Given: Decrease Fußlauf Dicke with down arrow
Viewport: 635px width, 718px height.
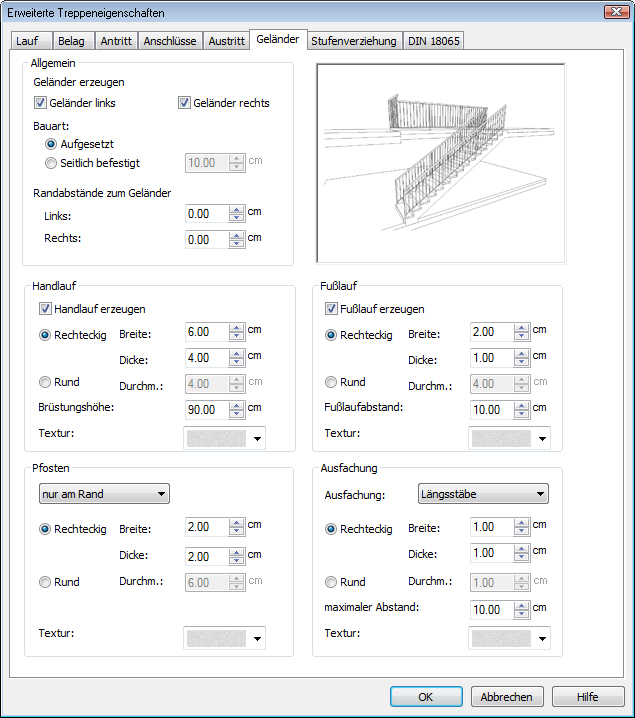Looking at the screenshot, I should [x=521, y=362].
